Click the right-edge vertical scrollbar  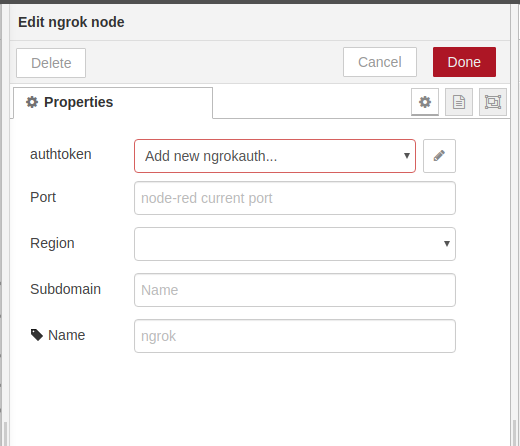pyautogui.click(x=515, y=433)
